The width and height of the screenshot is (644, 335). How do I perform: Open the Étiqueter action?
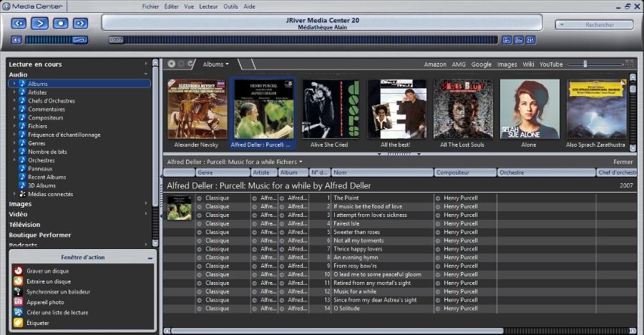pyautogui.click(x=38, y=323)
